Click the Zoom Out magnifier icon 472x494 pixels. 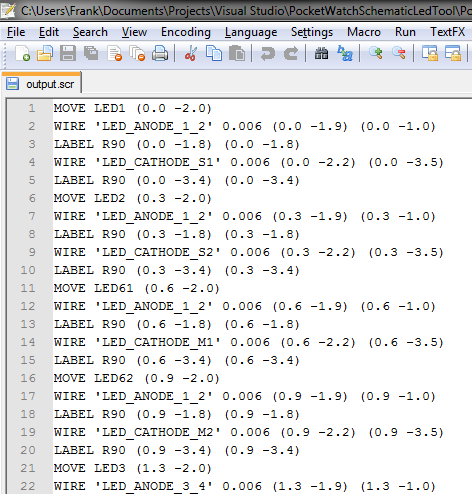pos(399,53)
